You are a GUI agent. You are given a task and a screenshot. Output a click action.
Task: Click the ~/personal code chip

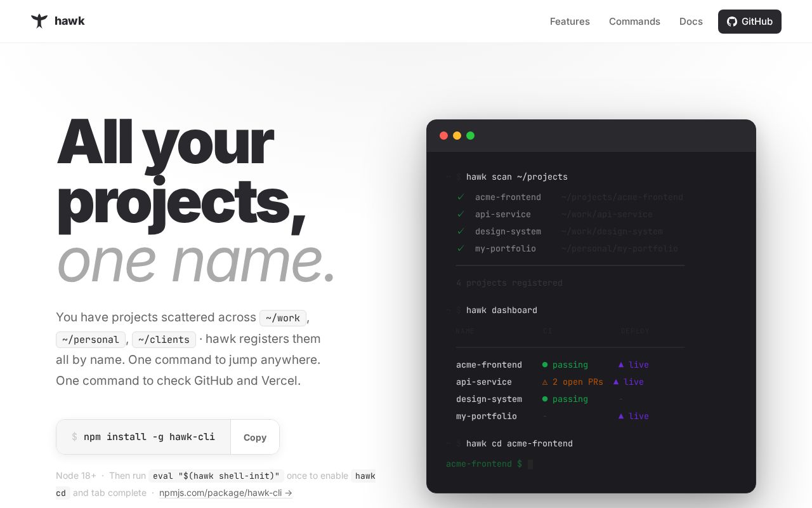tap(91, 339)
